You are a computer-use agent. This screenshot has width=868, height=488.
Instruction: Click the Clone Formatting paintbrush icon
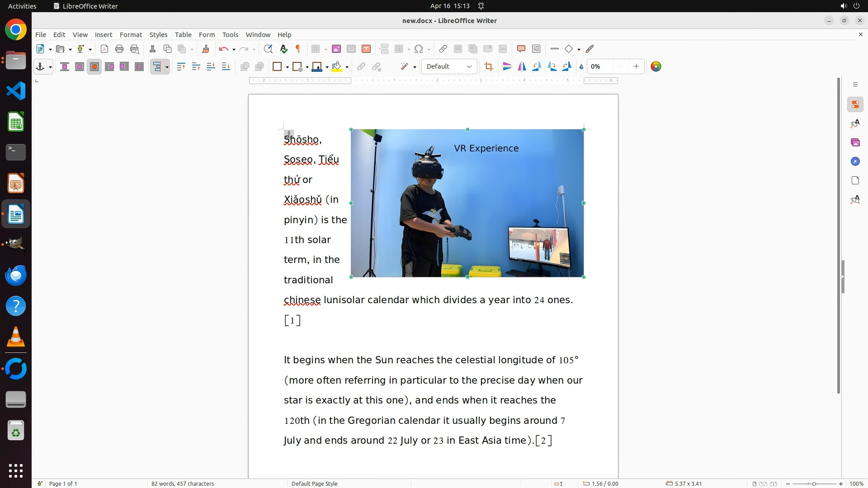[x=206, y=49]
